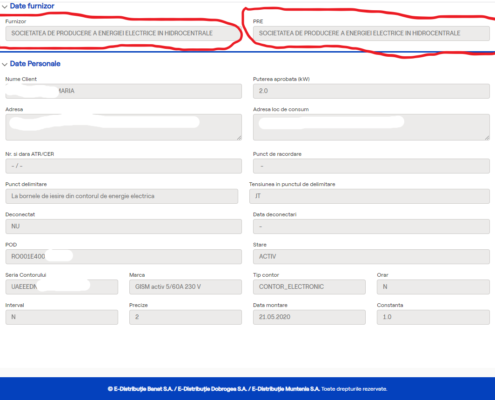The width and height of the screenshot is (495, 400).
Task: Click the Adresa loc de consum text area
Action: (371, 127)
